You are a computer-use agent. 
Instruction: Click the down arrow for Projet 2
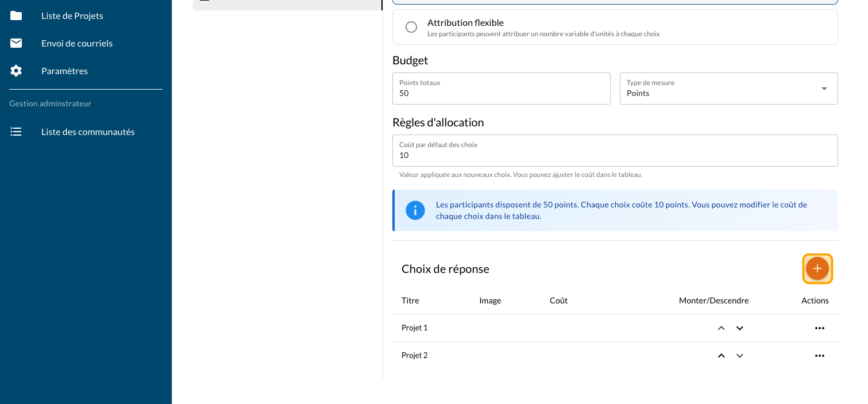(x=740, y=356)
